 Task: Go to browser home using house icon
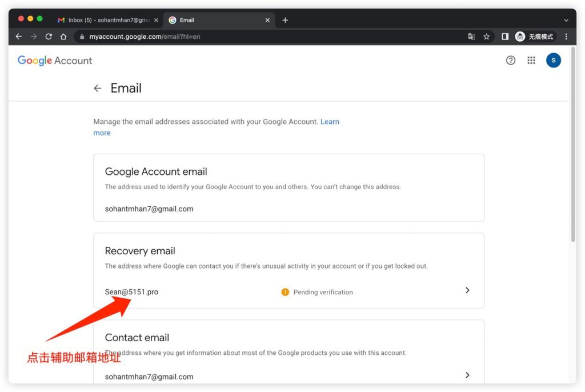(63, 37)
